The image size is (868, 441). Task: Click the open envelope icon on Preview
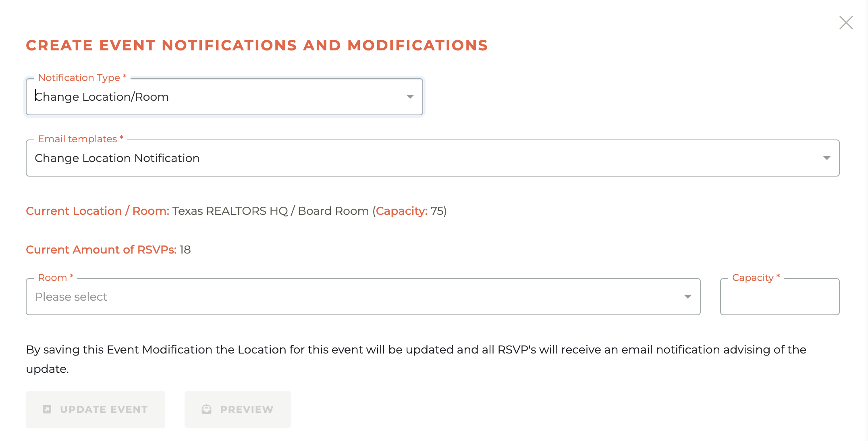click(x=207, y=409)
